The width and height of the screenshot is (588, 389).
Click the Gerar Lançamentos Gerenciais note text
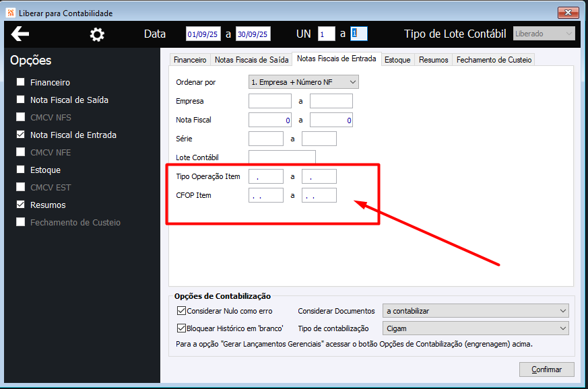coord(354,344)
